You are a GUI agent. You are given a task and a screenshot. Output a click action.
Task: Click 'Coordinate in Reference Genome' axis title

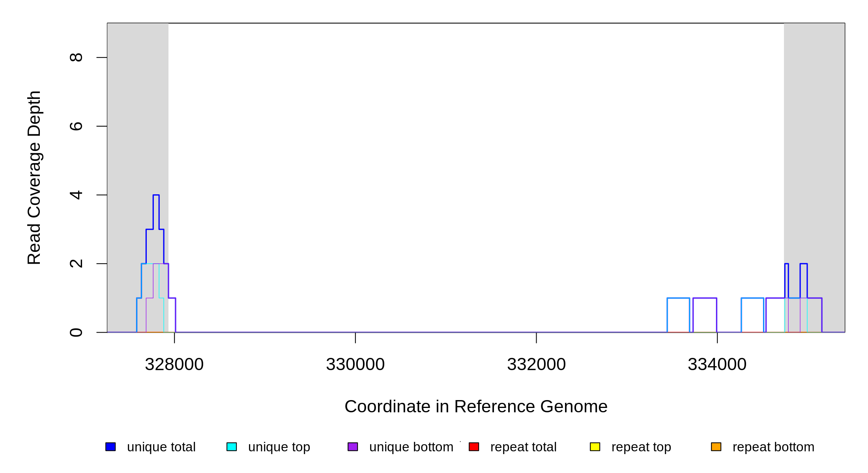pos(476,406)
